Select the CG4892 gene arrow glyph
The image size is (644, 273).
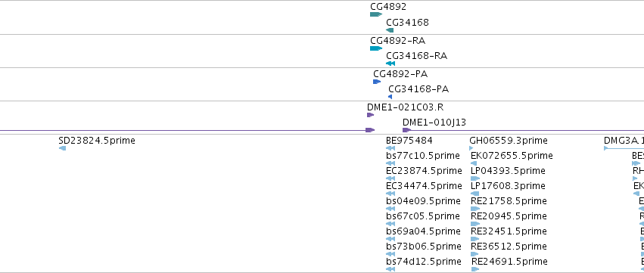[376, 14]
